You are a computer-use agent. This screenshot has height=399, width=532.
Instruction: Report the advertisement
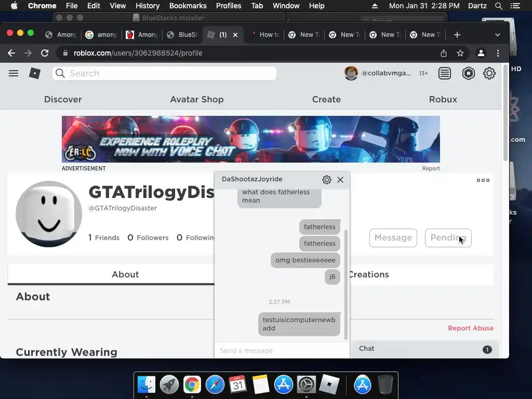click(431, 169)
